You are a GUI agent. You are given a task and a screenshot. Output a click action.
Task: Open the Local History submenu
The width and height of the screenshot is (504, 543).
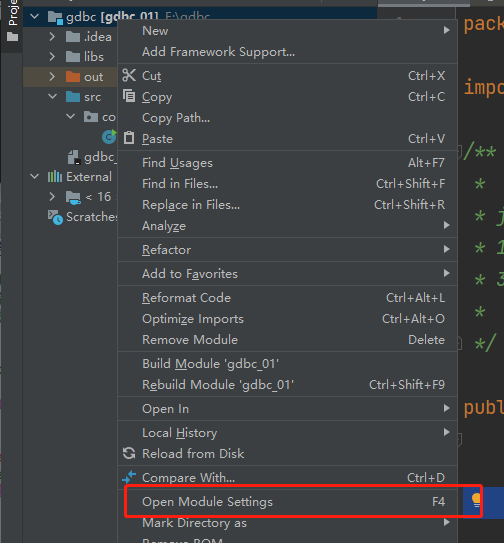288,433
